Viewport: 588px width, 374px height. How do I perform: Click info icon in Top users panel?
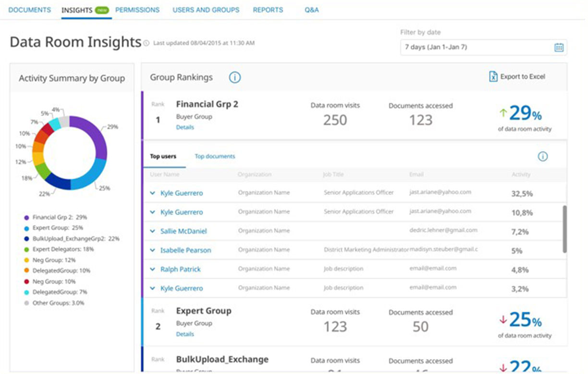coord(542,156)
